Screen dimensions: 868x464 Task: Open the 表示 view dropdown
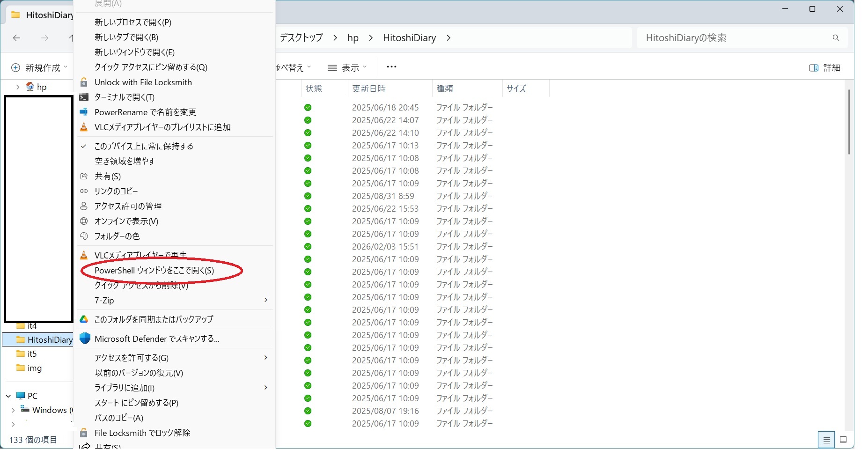[347, 68]
